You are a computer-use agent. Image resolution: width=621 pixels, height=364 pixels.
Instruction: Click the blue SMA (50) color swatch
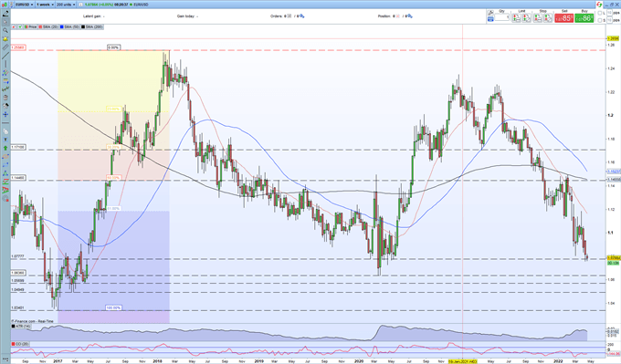62,26
